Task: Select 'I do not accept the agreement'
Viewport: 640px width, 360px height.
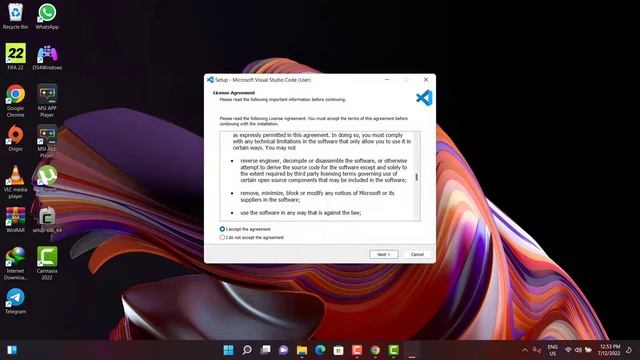Action: 252,237
